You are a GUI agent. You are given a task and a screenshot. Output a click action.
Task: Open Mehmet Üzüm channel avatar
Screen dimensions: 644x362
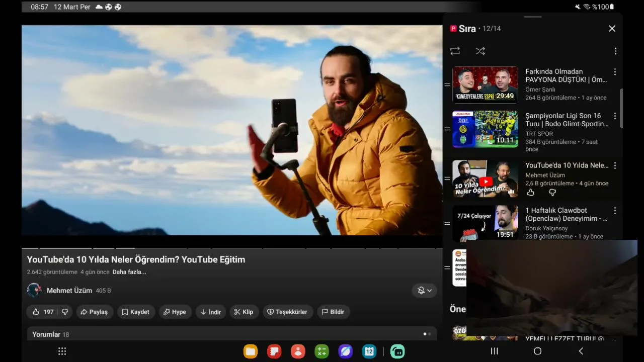(34, 291)
